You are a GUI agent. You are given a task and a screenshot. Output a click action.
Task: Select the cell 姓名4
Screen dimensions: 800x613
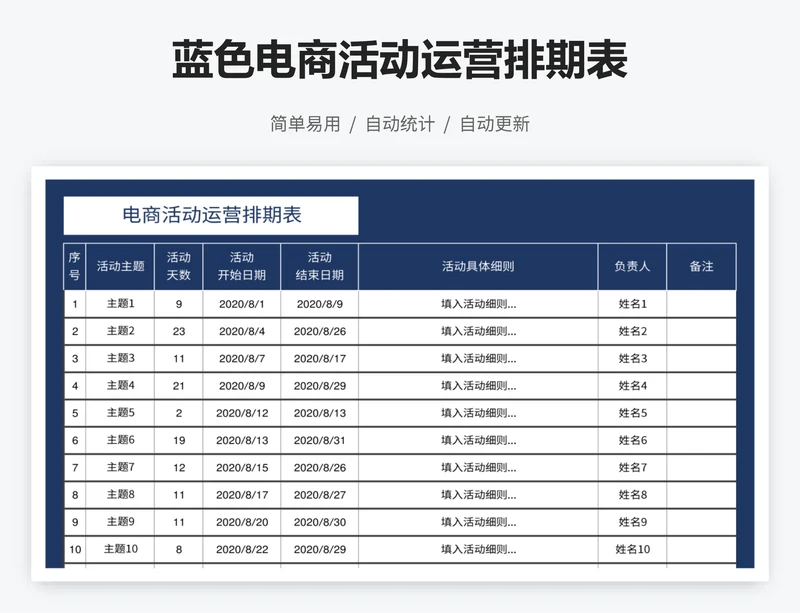point(632,386)
